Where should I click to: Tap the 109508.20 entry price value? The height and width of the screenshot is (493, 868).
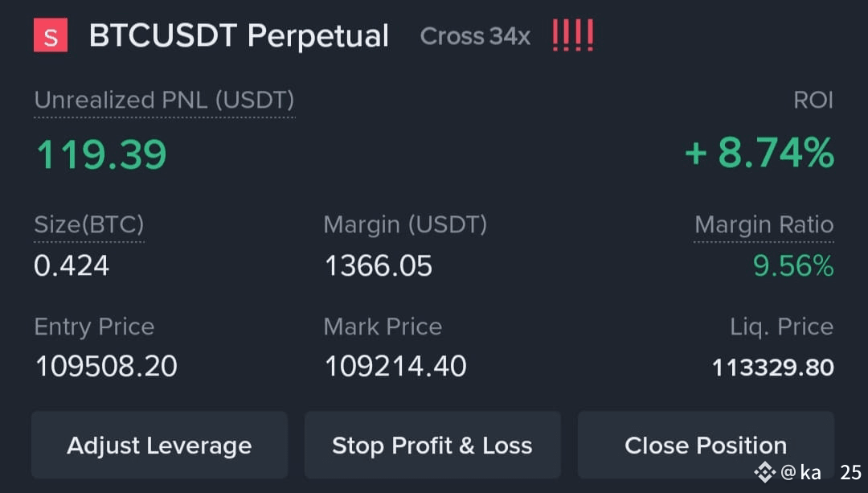[106, 366]
